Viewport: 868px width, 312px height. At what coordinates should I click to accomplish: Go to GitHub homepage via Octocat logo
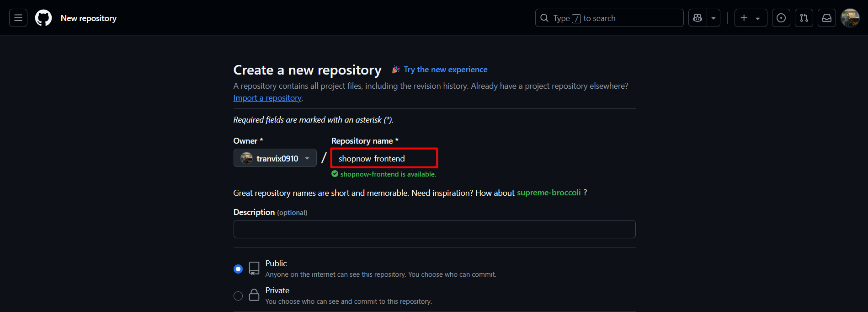(x=43, y=18)
